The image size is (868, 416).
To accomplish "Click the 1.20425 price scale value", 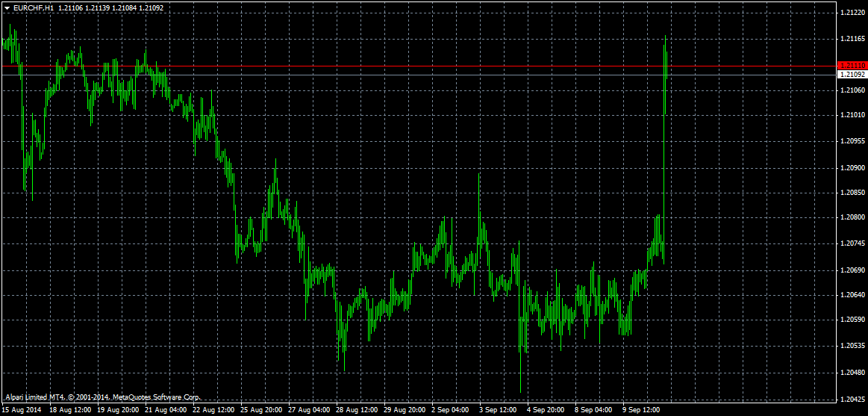I will 853,399.
